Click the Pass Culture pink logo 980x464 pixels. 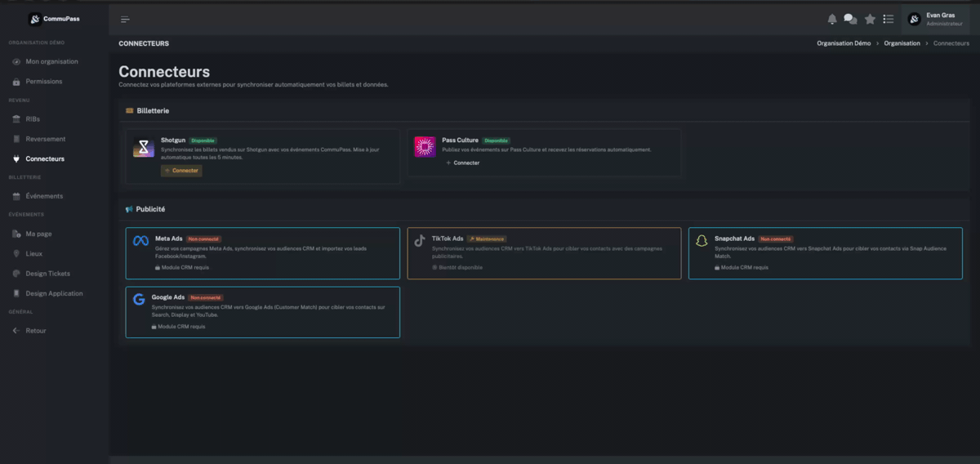pyautogui.click(x=425, y=147)
